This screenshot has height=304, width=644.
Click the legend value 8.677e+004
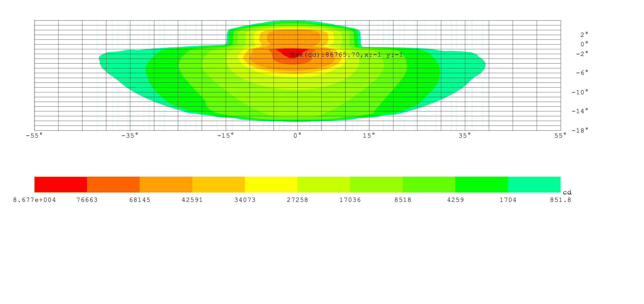pos(34,200)
